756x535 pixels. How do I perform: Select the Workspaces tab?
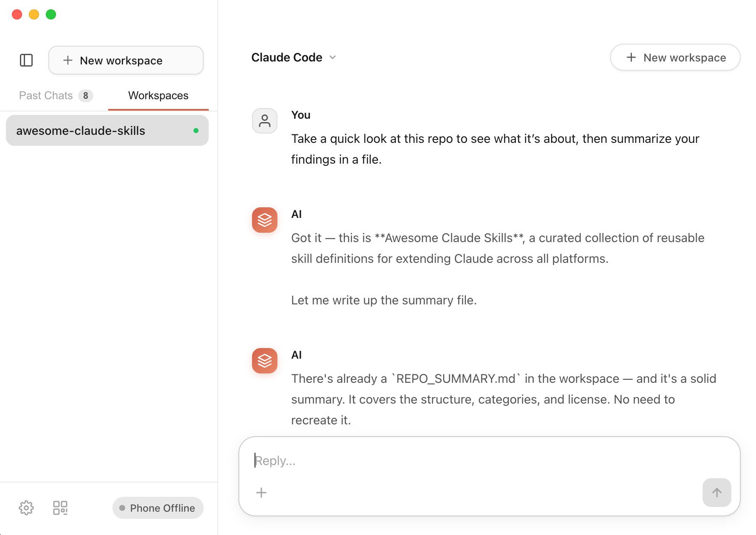(158, 95)
